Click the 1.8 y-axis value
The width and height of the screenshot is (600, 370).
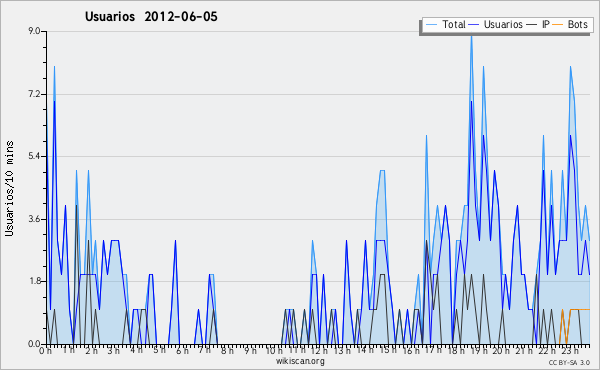[34, 281]
